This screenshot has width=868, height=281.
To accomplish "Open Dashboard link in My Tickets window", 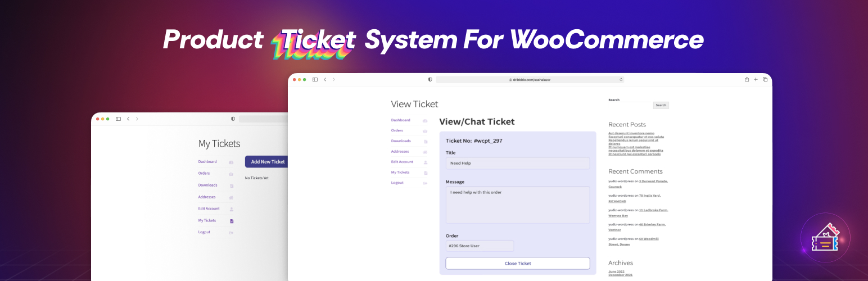I will point(207,162).
